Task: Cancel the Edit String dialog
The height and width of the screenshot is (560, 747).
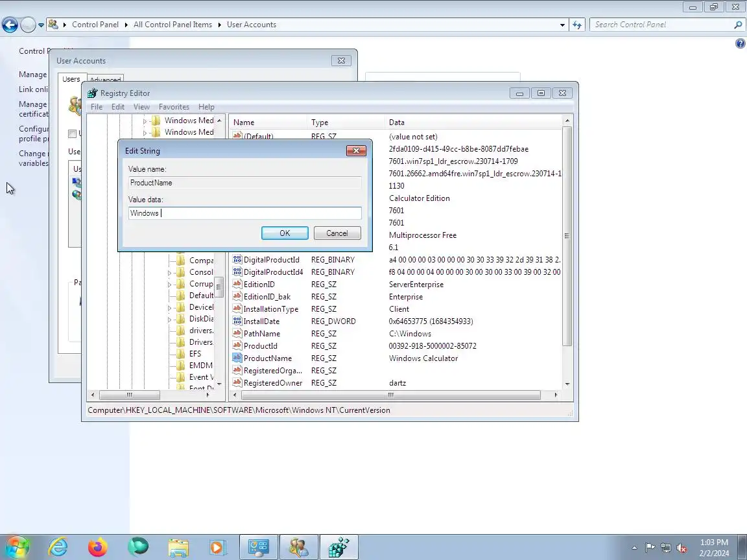Action: [x=337, y=233]
